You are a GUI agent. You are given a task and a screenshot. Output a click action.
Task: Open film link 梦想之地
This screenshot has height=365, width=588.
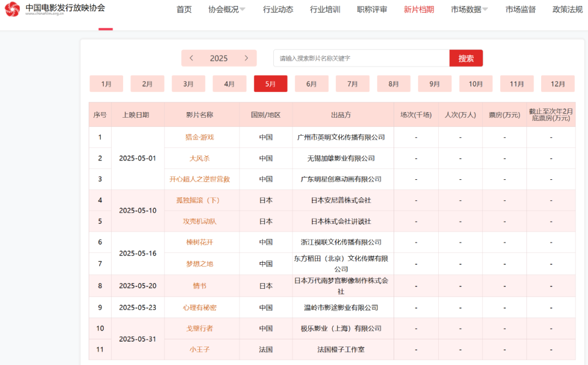pyautogui.click(x=199, y=264)
